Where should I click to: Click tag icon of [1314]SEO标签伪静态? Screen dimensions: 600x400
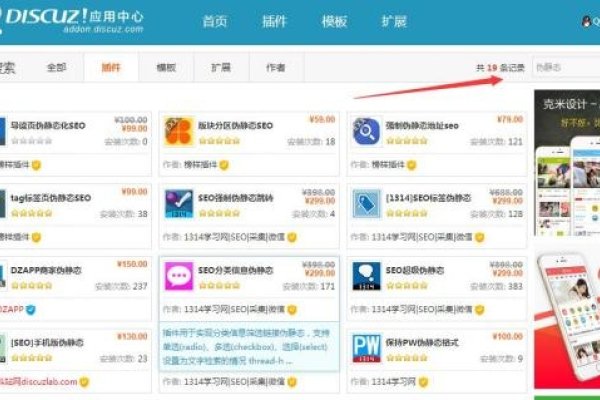coord(366,204)
